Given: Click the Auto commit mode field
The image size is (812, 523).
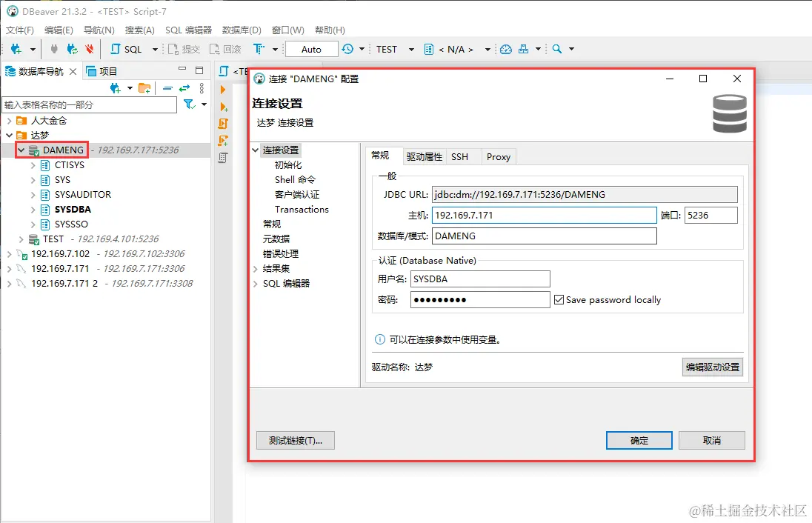Looking at the screenshot, I should (x=311, y=49).
